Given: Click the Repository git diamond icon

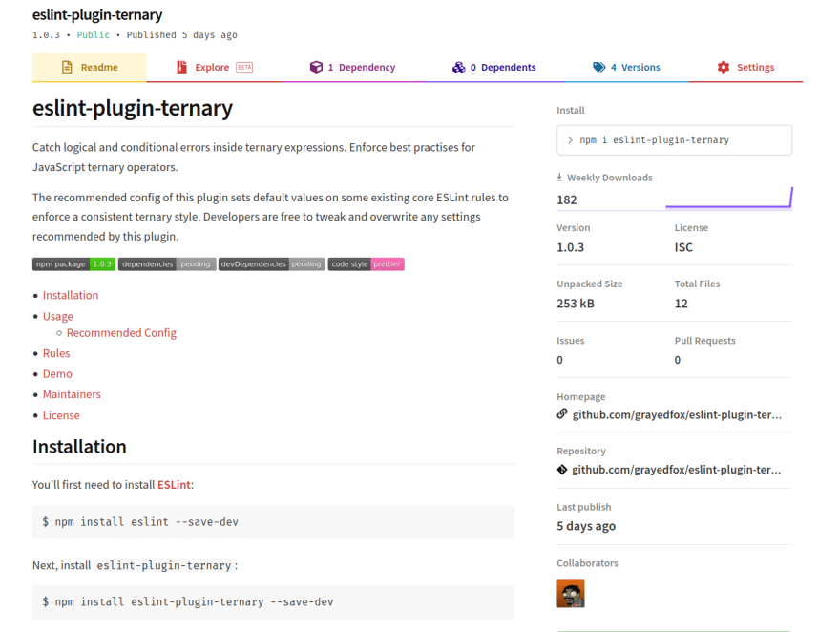Looking at the screenshot, I should [x=562, y=470].
